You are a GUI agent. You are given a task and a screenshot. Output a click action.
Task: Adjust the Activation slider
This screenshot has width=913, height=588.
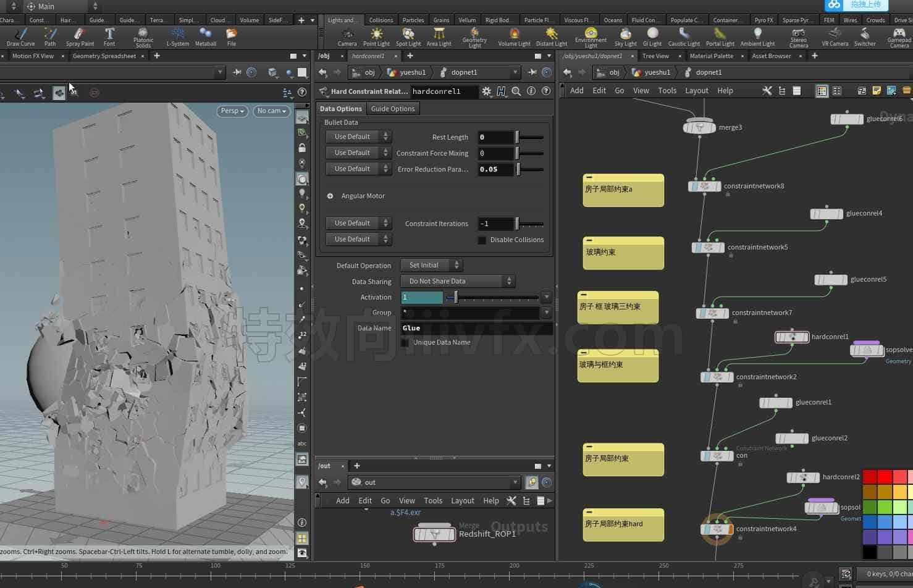pyautogui.click(x=456, y=298)
